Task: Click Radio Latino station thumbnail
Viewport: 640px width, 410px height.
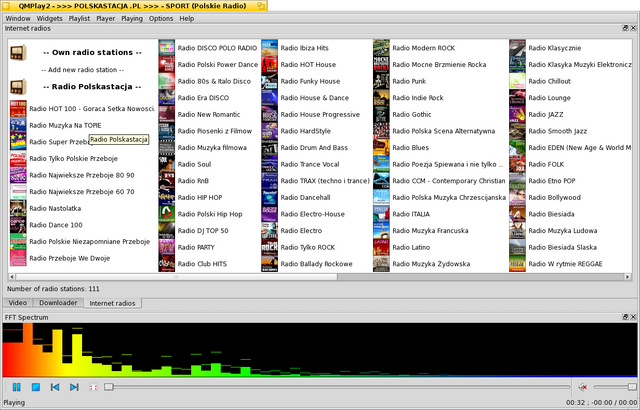Action: pyautogui.click(x=381, y=247)
